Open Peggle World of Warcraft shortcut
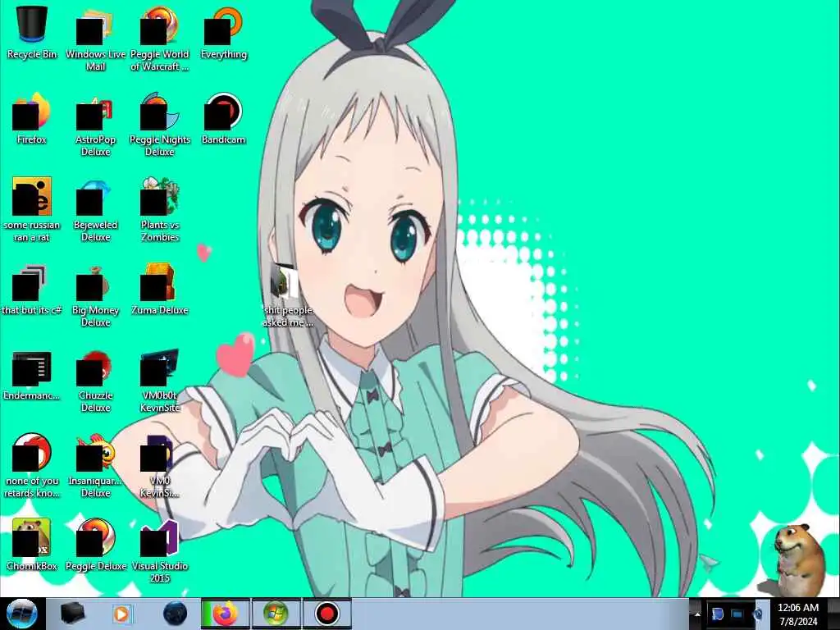This screenshot has width=840, height=630. 160,39
